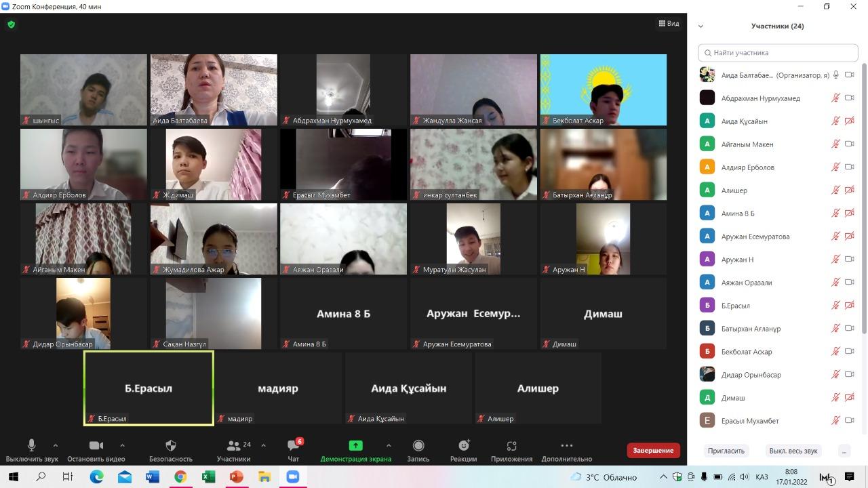Toggle microphone mute button
868x488 pixels.
click(31, 445)
